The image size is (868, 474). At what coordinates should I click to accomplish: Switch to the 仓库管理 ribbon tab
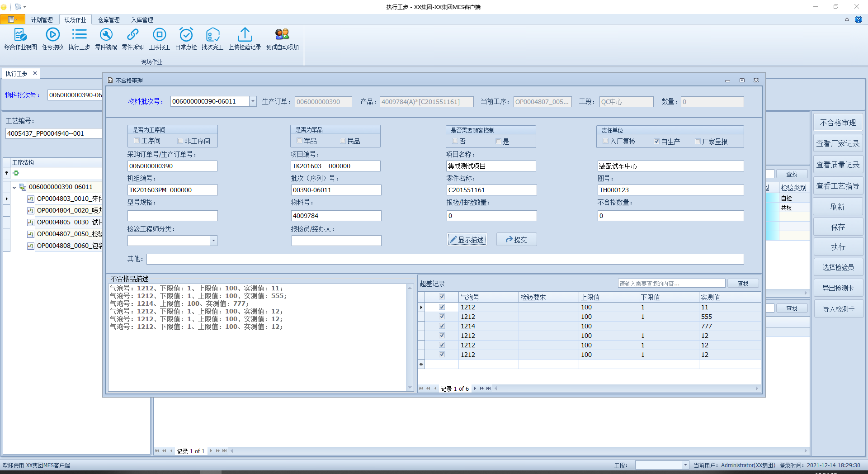tap(108, 20)
